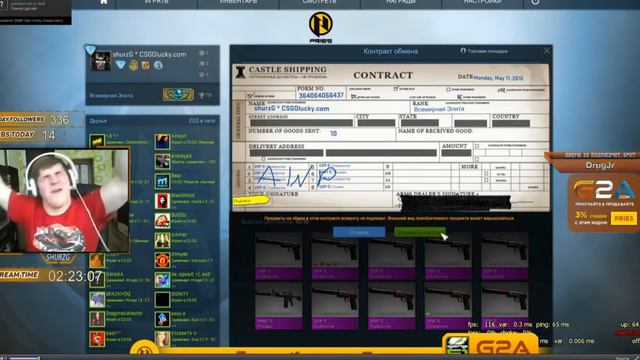This screenshot has width=640, height=360.
Task: Open friend easy-e Sonic avatar
Action: coord(162,319)
